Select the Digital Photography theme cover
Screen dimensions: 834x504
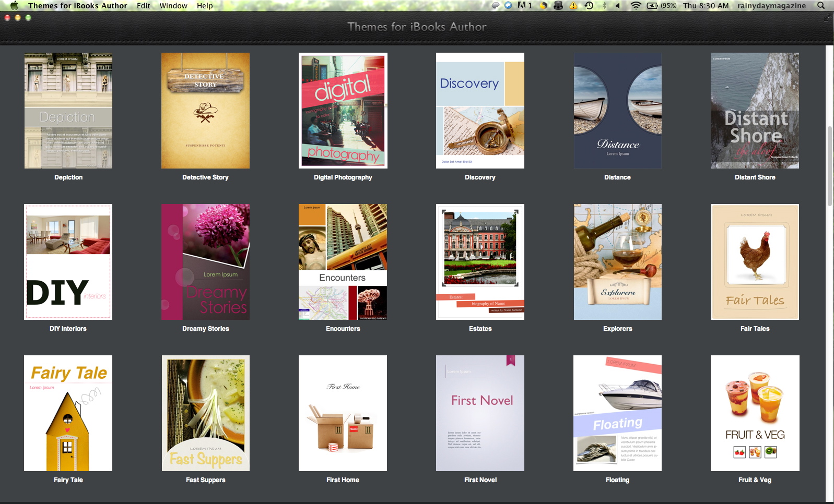click(343, 111)
